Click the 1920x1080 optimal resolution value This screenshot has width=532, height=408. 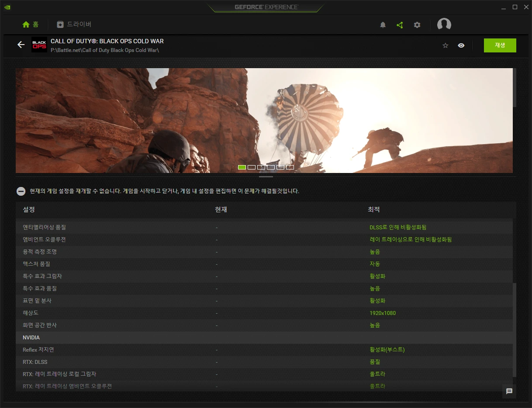[x=383, y=313]
